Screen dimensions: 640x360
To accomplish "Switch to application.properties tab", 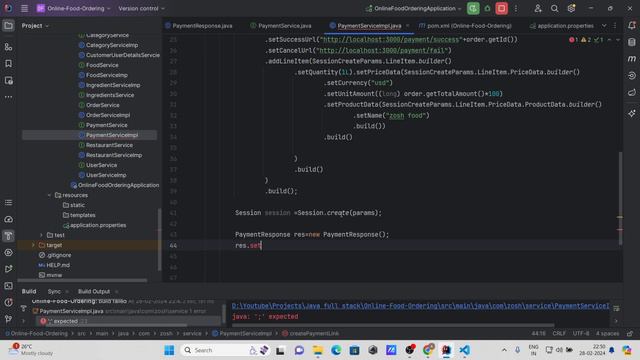I will pos(562,26).
